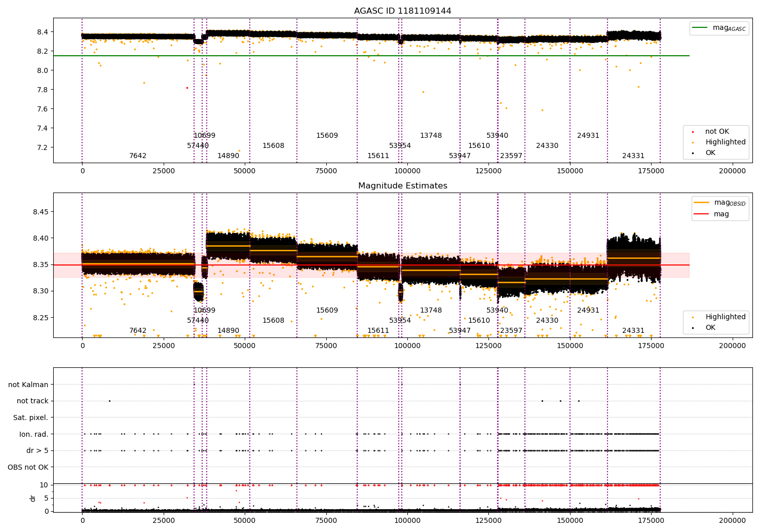This screenshot has height=532, width=760.
Task: Click the title 'AGASC ID 1181109144'
Action: [403, 11]
